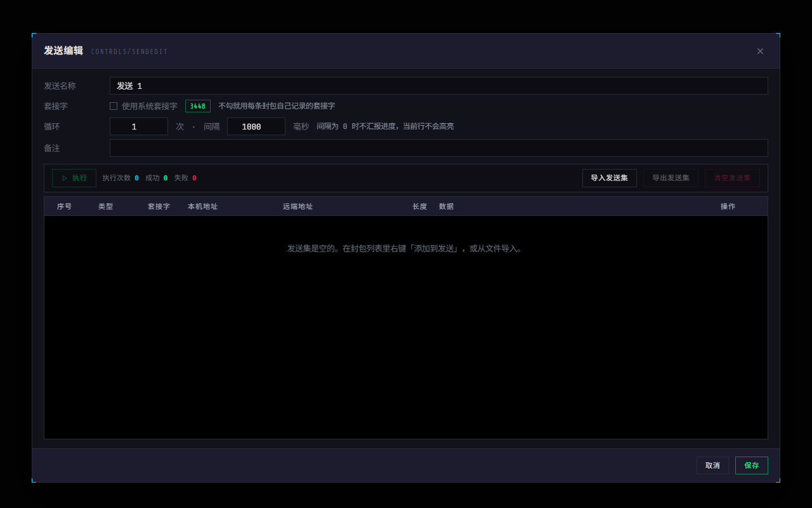Click the 备注 input field
This screenshot has width=812, height=508.
pyautogui.click(x=439, y=148)
